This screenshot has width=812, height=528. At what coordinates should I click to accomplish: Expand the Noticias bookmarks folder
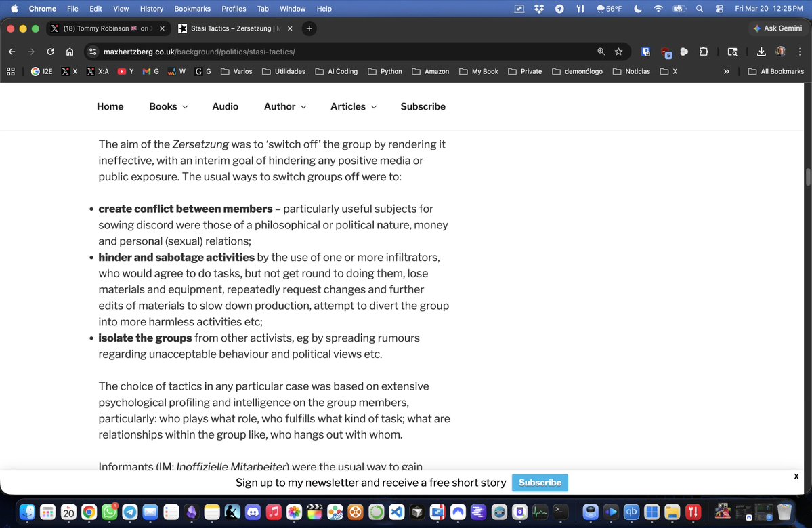tap(631, 71)
